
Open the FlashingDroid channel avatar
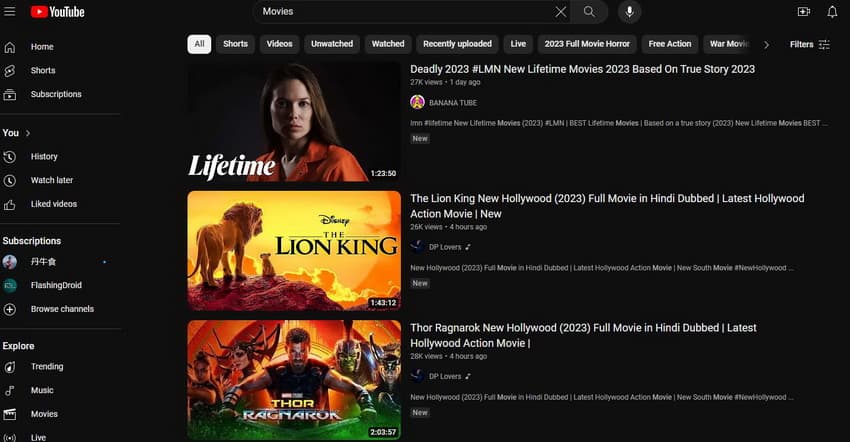tap(10, 285)
